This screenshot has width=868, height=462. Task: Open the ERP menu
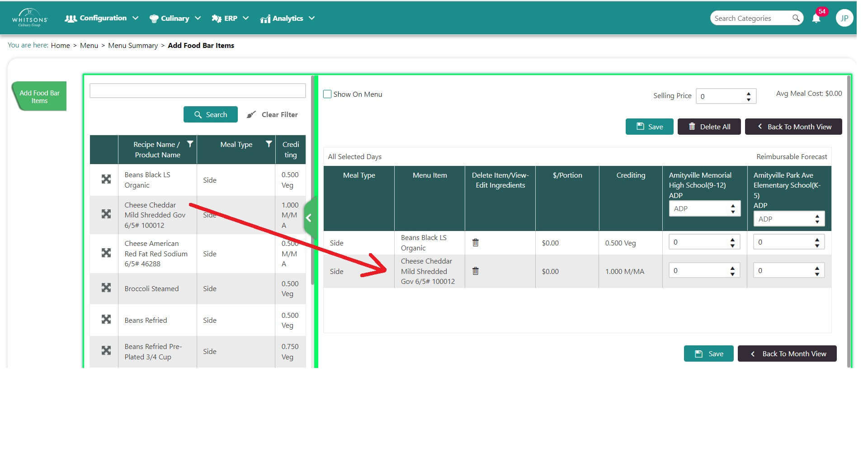pyautogui.click(x=231, y=19)
